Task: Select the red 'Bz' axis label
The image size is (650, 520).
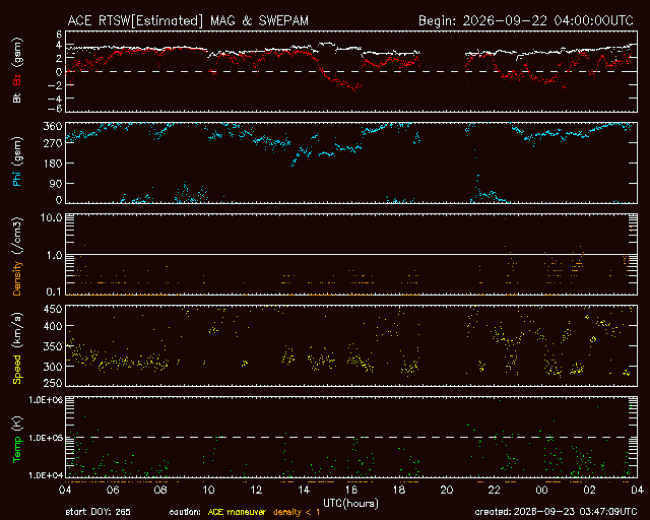Action: (17, 79)
